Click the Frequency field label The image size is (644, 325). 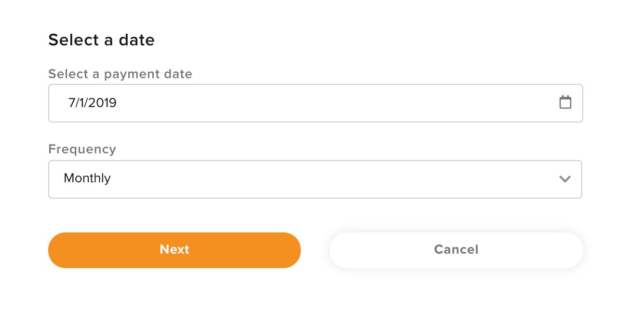tap(82, 149)
